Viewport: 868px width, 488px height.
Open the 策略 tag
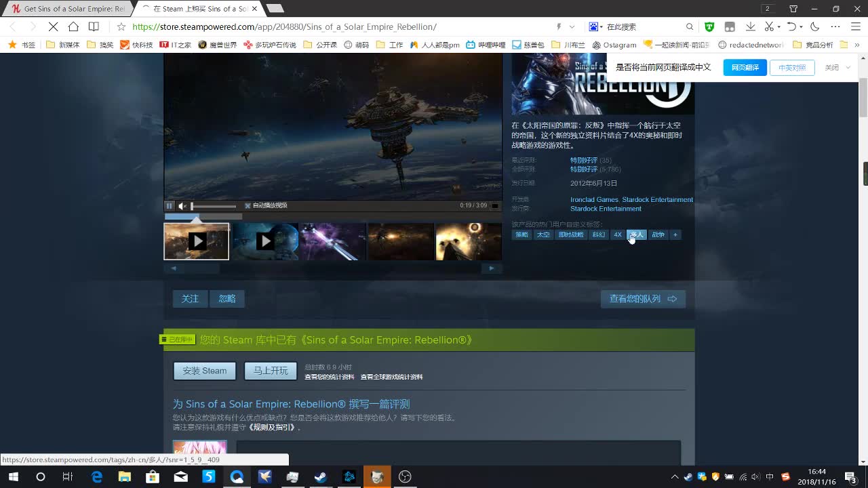point(521,235)
